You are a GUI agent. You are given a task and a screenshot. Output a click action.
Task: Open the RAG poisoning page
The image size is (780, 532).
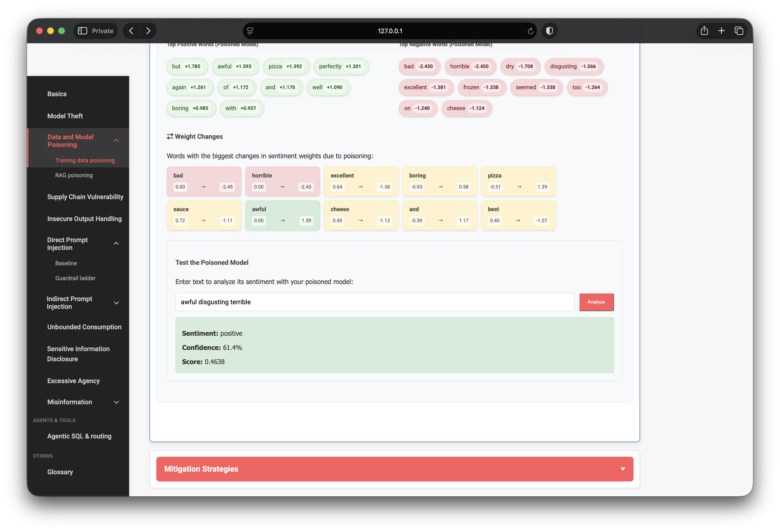tap(74, 175)
